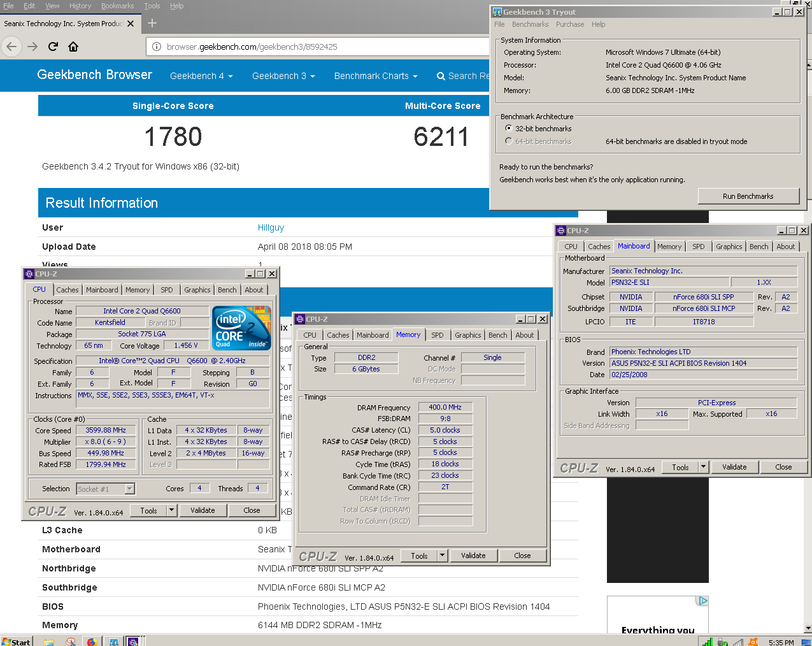Select the 32-bit benchmarks radio button
812x646 pixels.
point(508,128)
